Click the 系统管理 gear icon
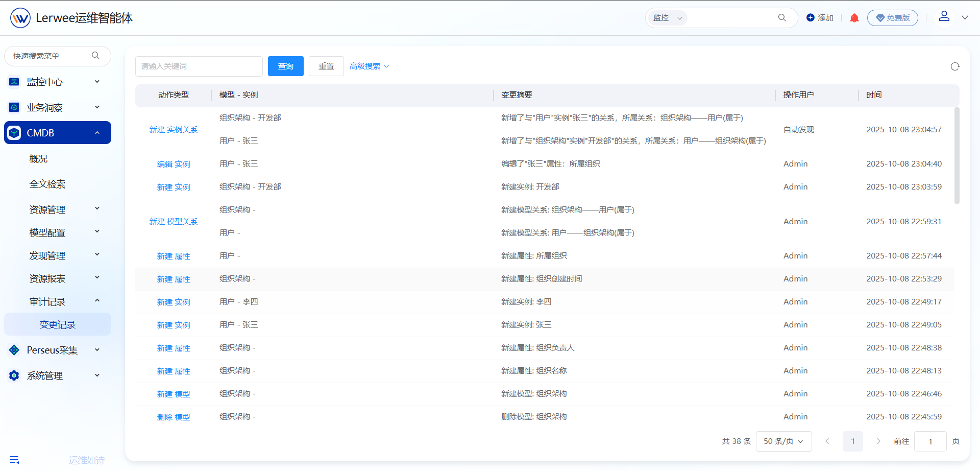980x471 pixels. coord(14,375)
